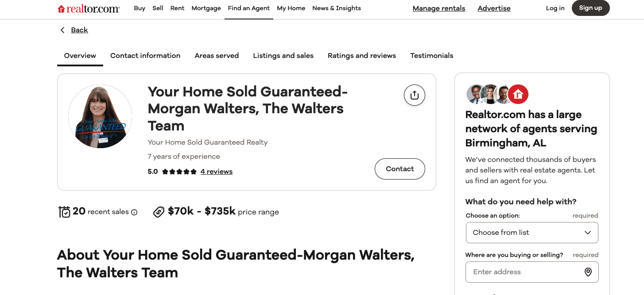
Task: Click the back chevron arrow
Action: (x=62, y=30)
